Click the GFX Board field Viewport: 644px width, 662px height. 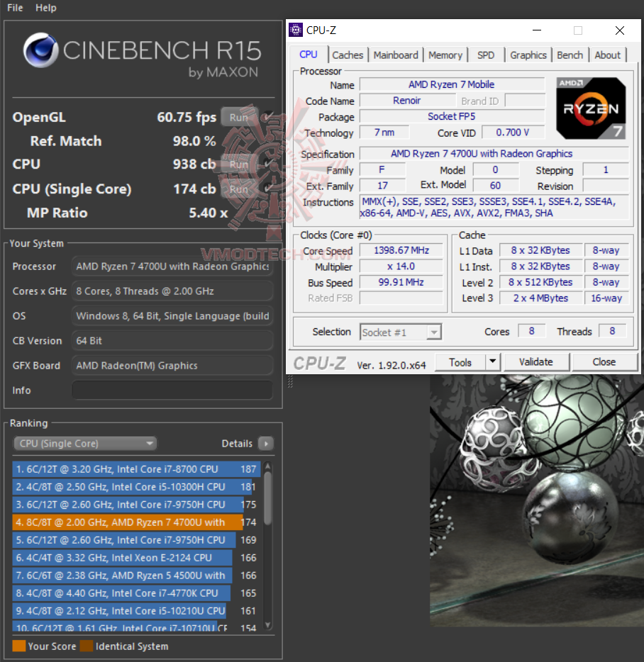172,366
